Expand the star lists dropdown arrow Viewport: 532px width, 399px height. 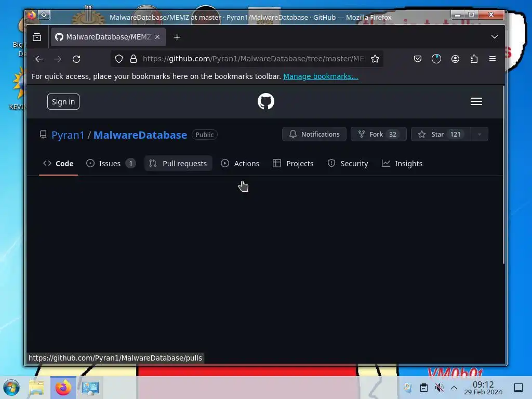click(480, 135)
